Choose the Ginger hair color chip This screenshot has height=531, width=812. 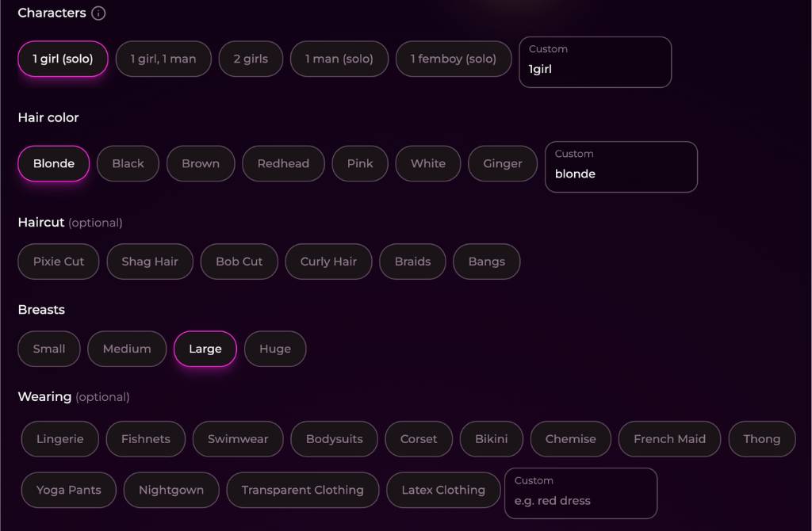click(503, 164)
